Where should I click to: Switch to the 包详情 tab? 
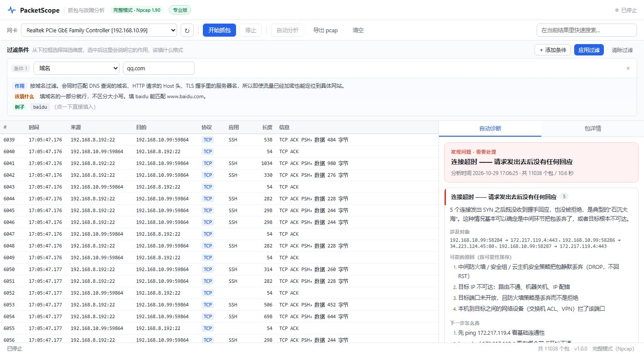[x=593, y=128]
